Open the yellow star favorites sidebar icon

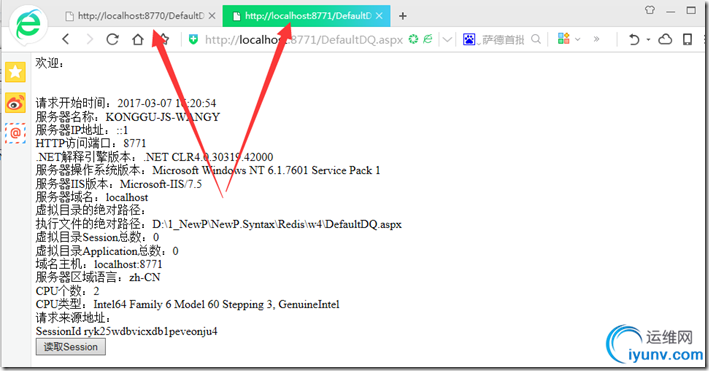click(x=15, y=72)
